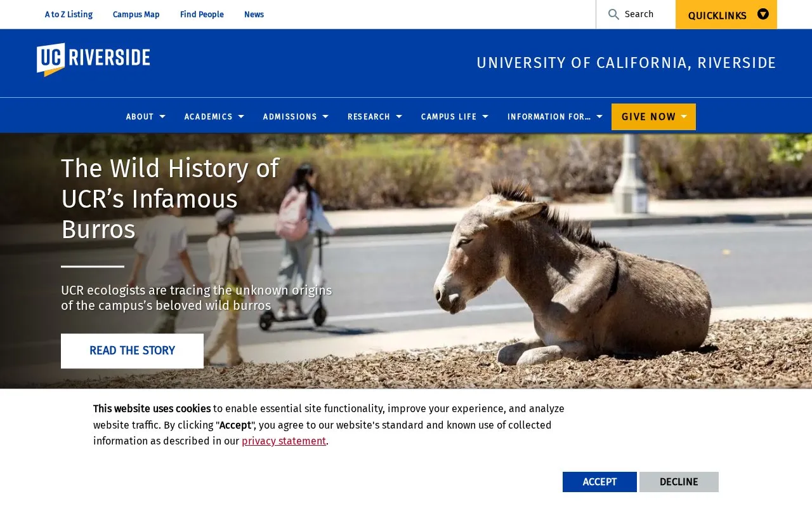
Task: Click the UCR ecologists burros subheading text
Action: pos(197,298)
